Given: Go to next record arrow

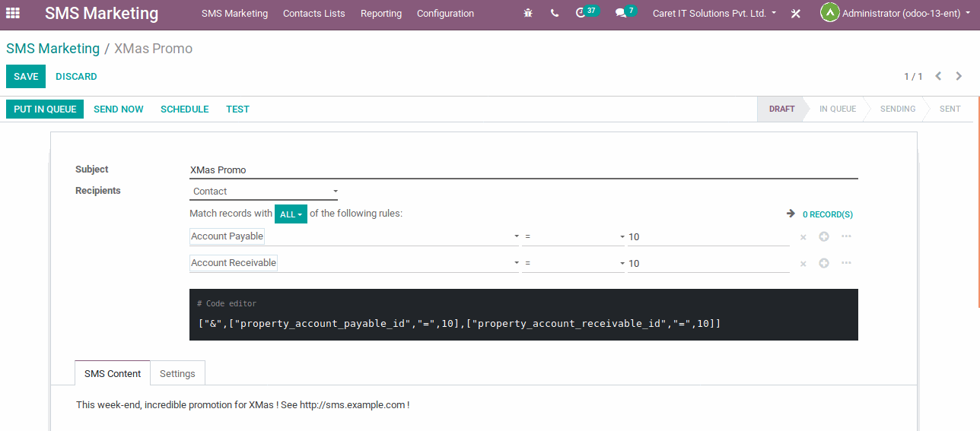Looking at the screenshot, I should [x=959, y=76].
